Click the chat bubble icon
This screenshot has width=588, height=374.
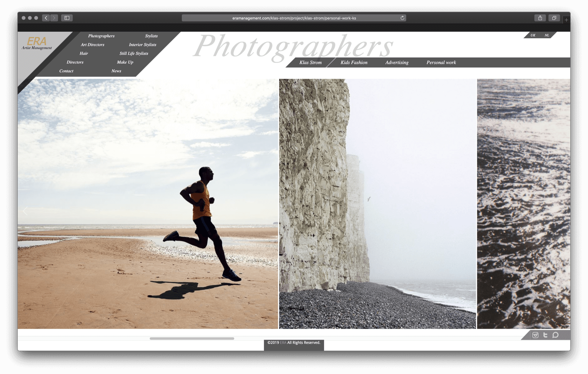click(x=555, y=335)
